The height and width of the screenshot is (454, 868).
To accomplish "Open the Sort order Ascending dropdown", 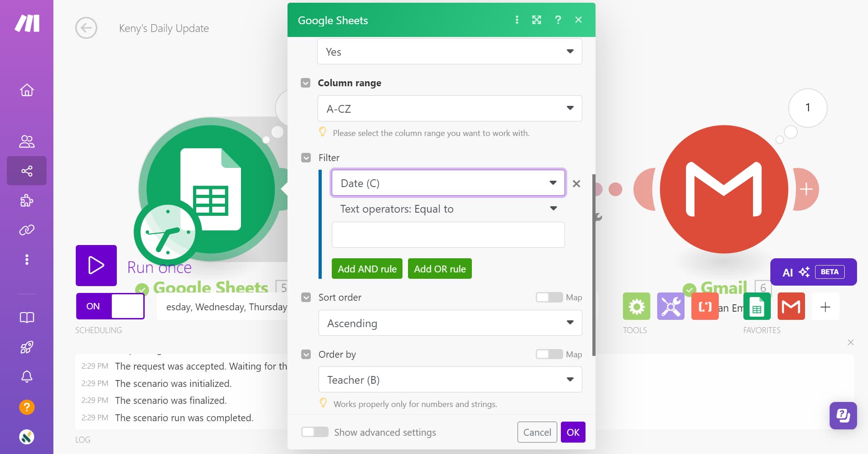I will pos(450,323).
